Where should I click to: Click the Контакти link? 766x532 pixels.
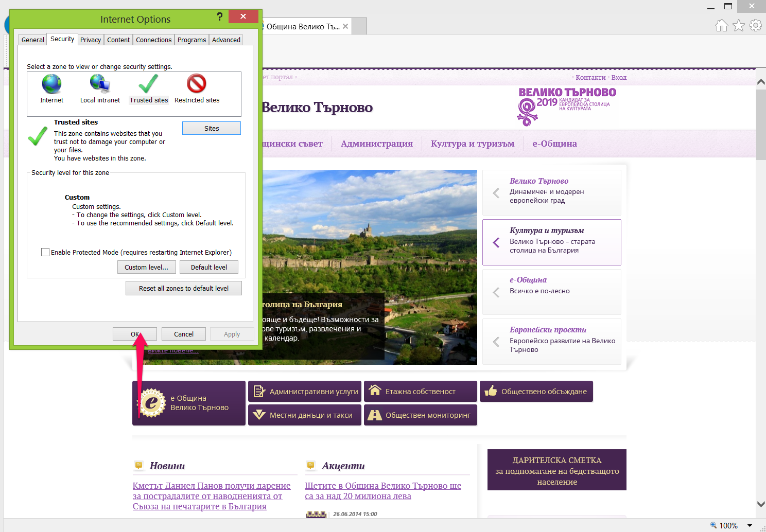(x=590, y=77)
